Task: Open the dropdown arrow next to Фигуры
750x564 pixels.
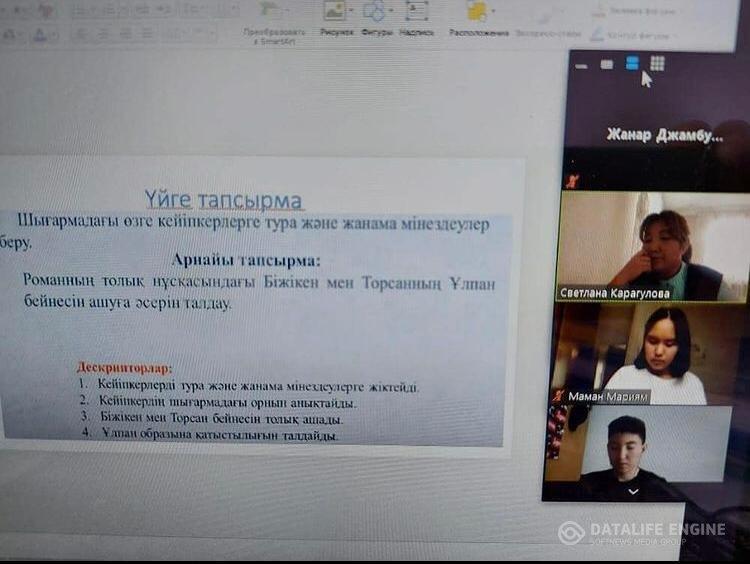Action: click(393, 12)
